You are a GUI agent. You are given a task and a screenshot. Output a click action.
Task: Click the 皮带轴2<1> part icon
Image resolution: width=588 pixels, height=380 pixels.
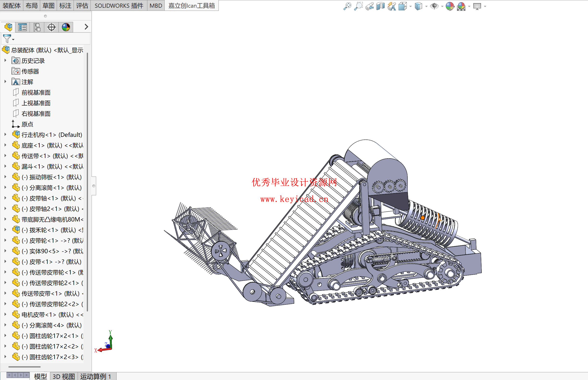[16, 209]
